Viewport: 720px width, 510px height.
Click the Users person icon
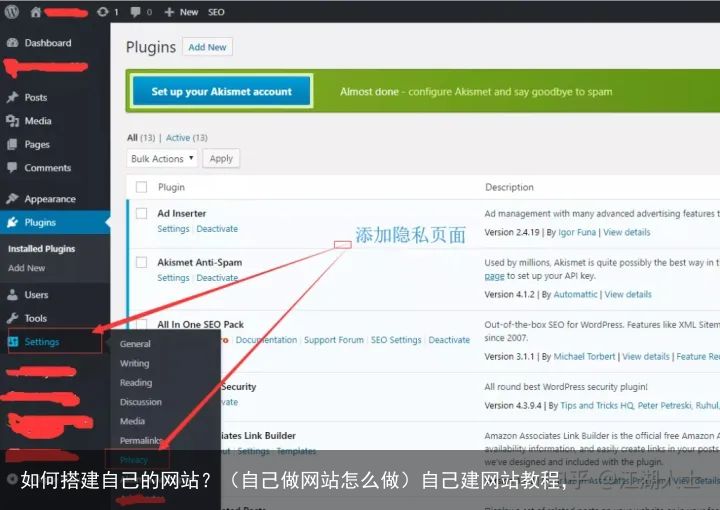(x=13, y=295)
